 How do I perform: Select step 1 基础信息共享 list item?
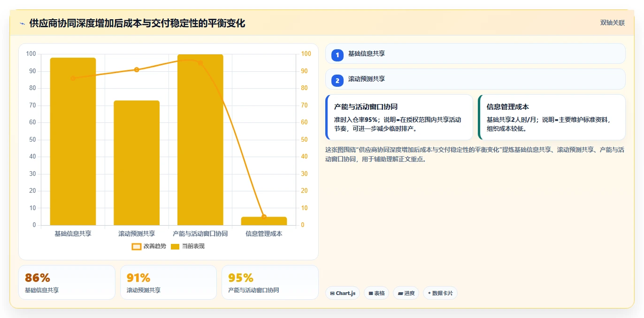point(475,53)
